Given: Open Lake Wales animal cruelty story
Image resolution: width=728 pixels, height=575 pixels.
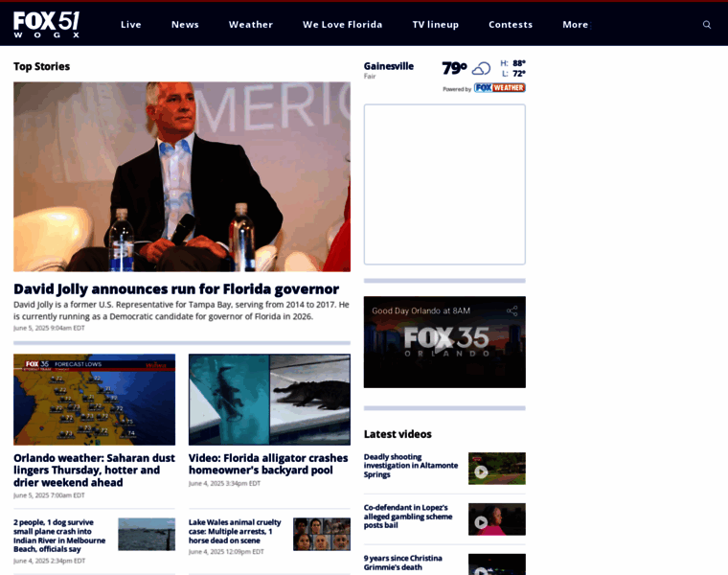Looking at the screenshot, I should tap(235, 531).
